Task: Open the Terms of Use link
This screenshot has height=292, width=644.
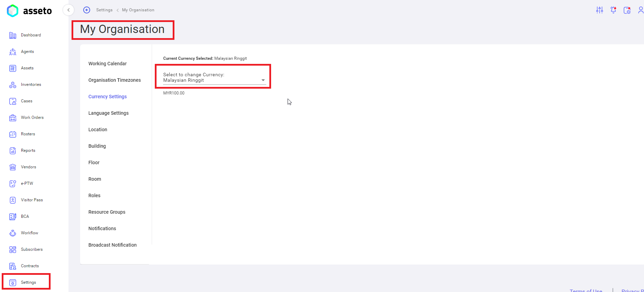Action: click(x=586, y=290)
